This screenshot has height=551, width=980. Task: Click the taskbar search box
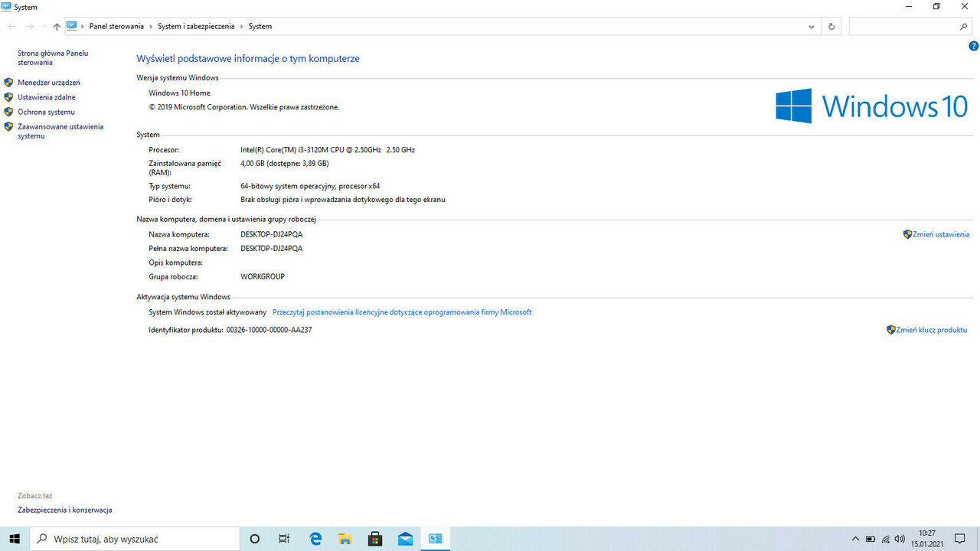[136, 539]
